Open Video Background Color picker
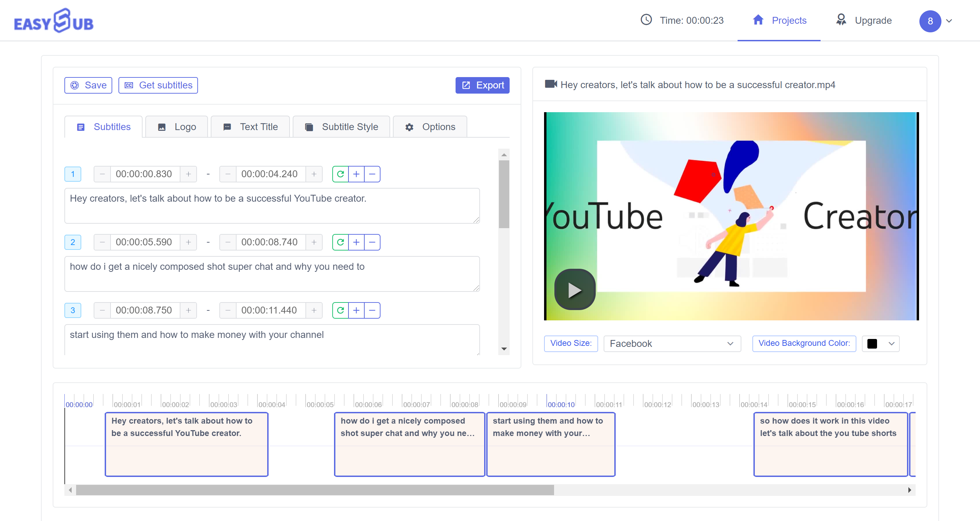 pyautogui.click(x=880, y=344)
